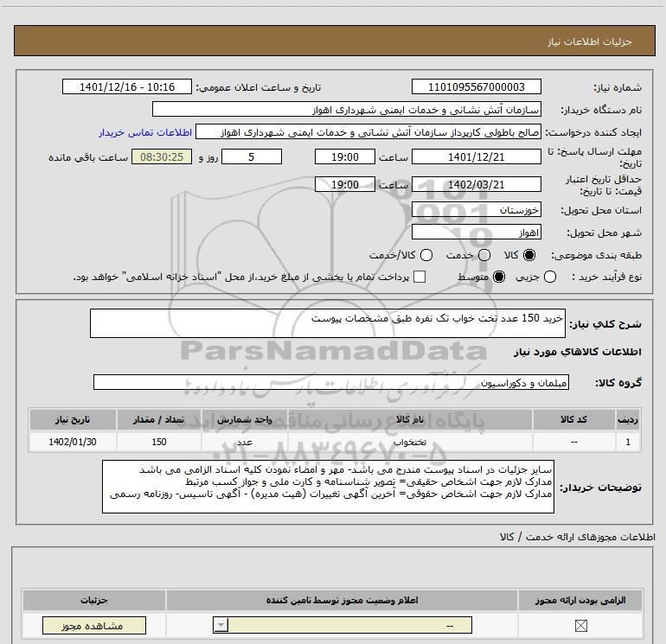Click the buyer notes text area
666x644 pixels.
click(328, 487)
